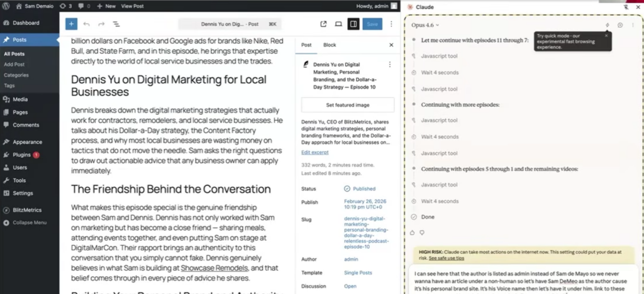Open post actions menu beside title
644x294 pixels.
389,65
